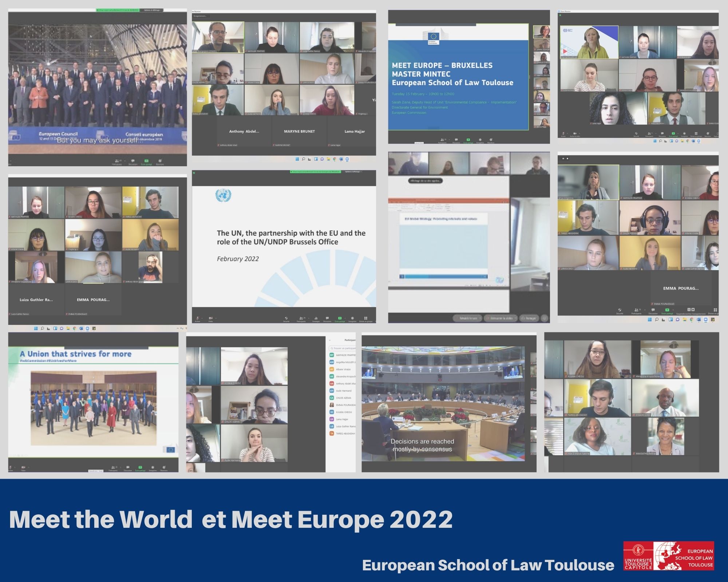This screenshot has width=728, height=582.
Task: Click Enregistrer record icon in UN window
Action: pos(352,319)
